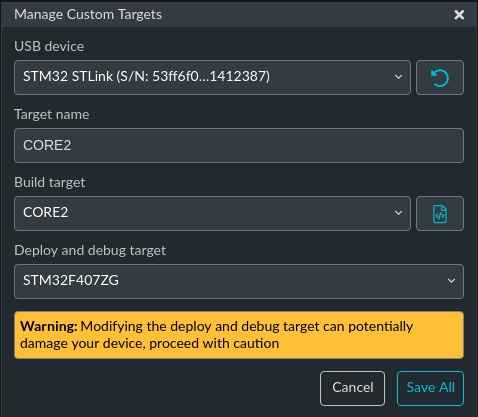Click the chevron arrow of USB device selector
The height and width of the screenshot is (417, 478).
398,77
